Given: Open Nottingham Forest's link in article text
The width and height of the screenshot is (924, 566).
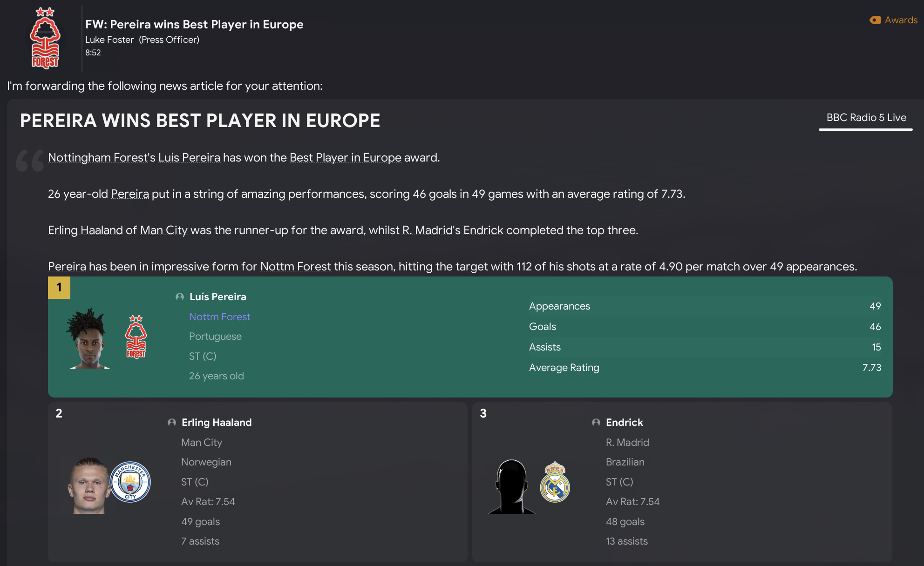Looking at the screenshot, I should (x=102, y=158).
